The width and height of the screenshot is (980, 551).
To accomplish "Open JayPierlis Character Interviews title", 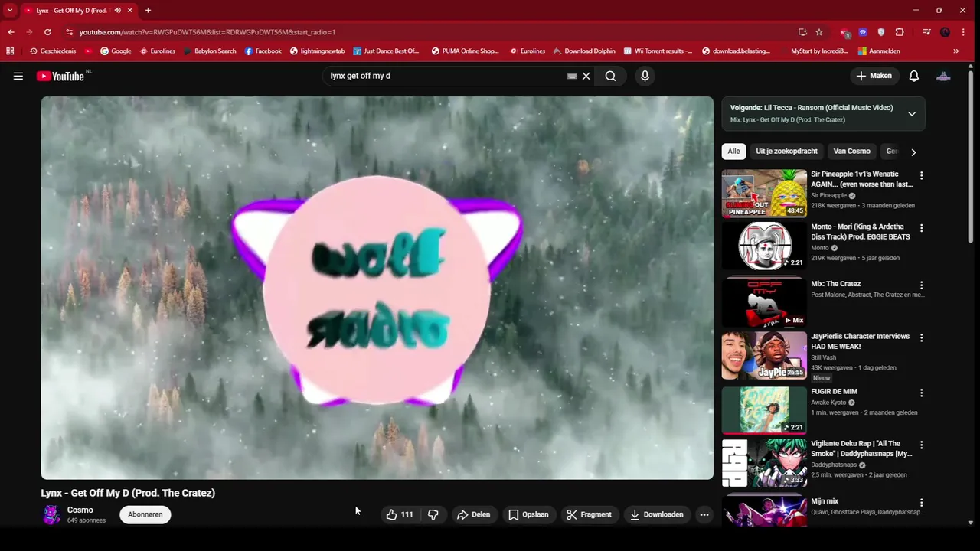I will pos(860,341).
